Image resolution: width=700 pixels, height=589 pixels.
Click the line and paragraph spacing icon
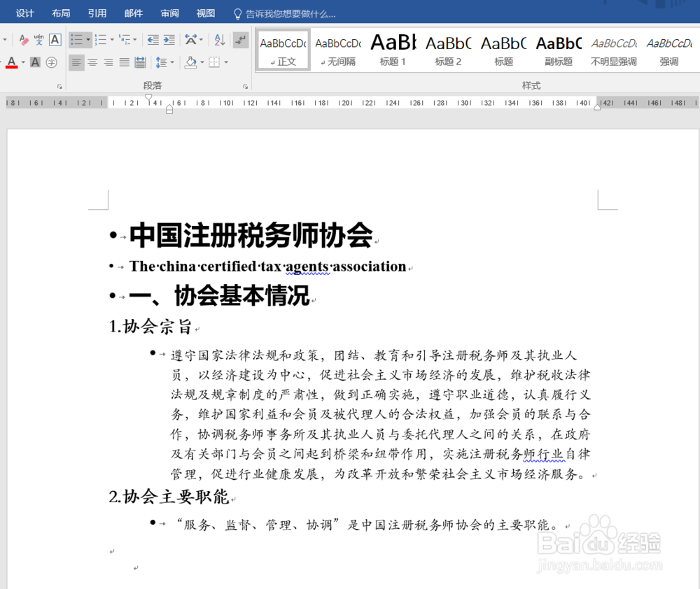[x=161, y=62]
